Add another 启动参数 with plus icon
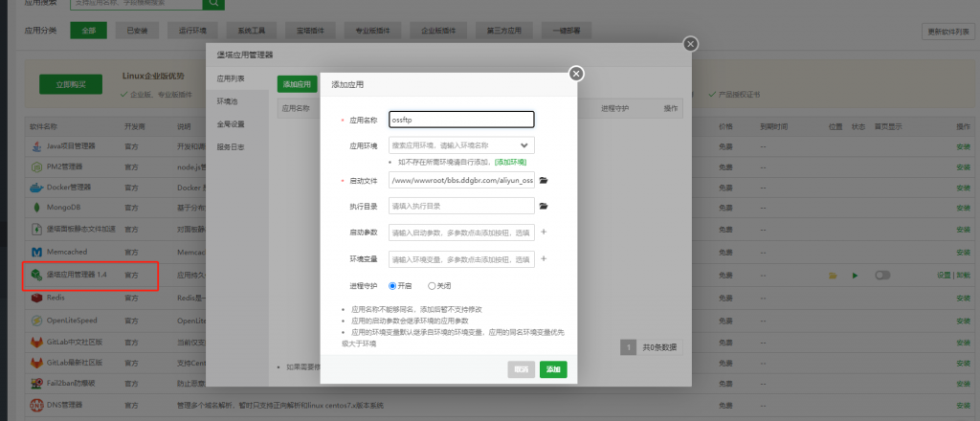 [x=544, y=233]
